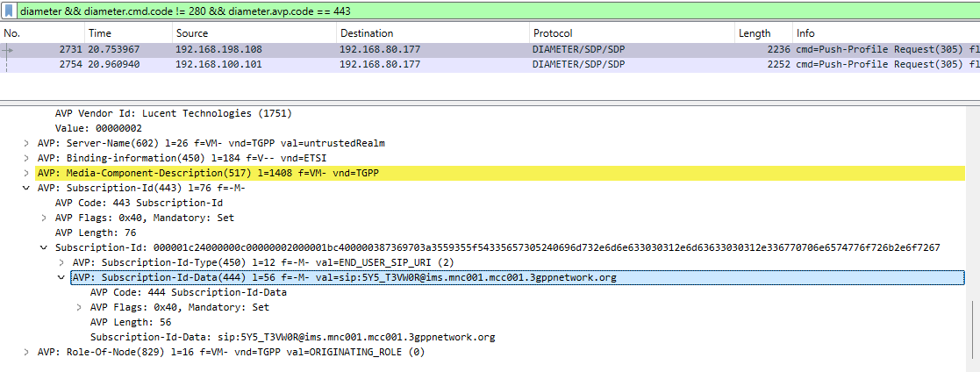This screenshot has width=980, height=372.
Task: Click source address 192.168.100.101
Action: point(218,64)
